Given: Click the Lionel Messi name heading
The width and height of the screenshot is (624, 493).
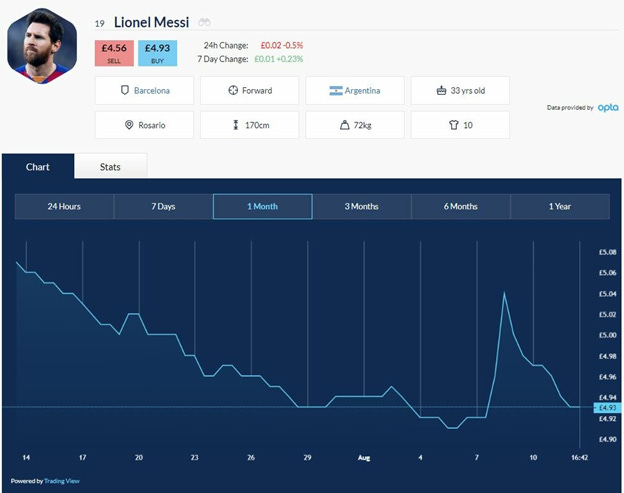Looking at the screenshot, I should pos(151,22).
